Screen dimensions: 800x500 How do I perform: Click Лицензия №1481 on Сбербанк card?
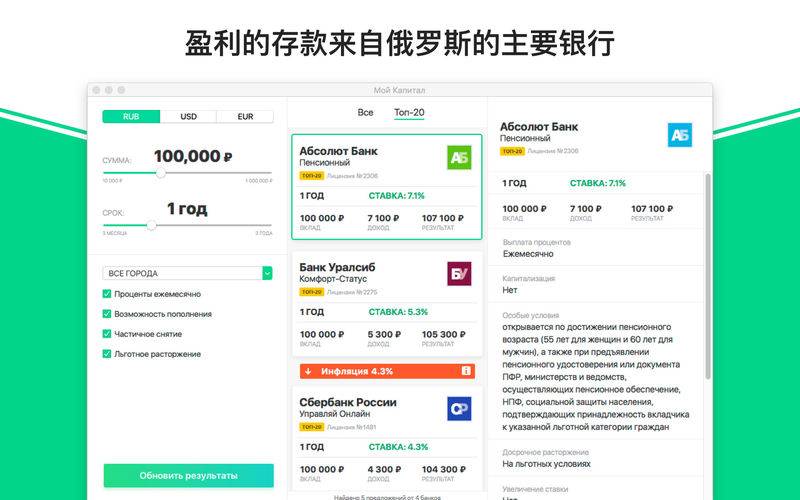pyautogui.click(x=352, y=427)
